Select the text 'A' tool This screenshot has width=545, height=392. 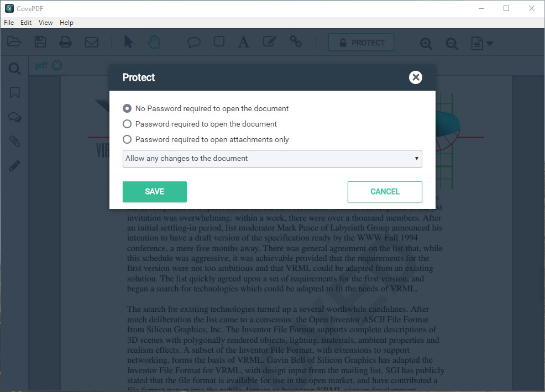[244, 42]
